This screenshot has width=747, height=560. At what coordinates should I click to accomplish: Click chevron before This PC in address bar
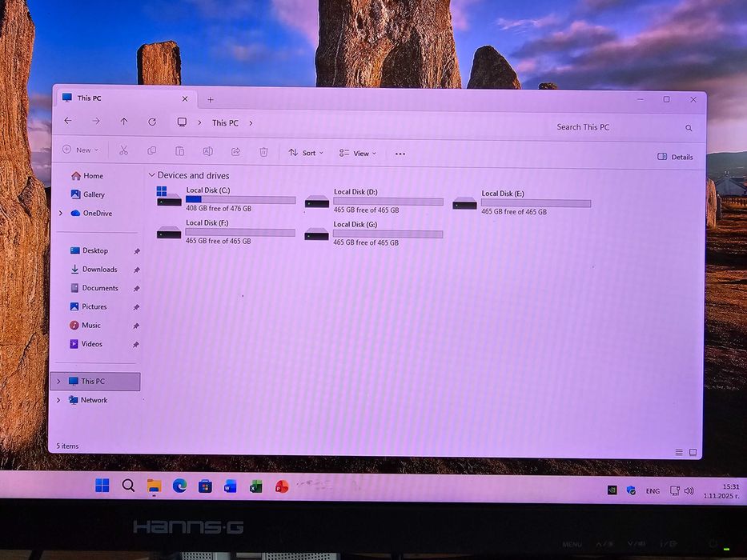[x=199, y=122]
